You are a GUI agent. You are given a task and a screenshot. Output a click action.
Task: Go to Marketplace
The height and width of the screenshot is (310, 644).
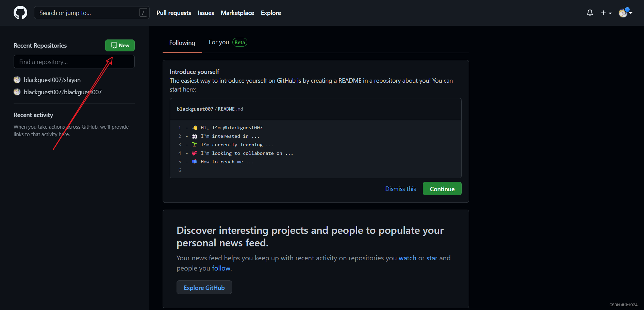237,13
